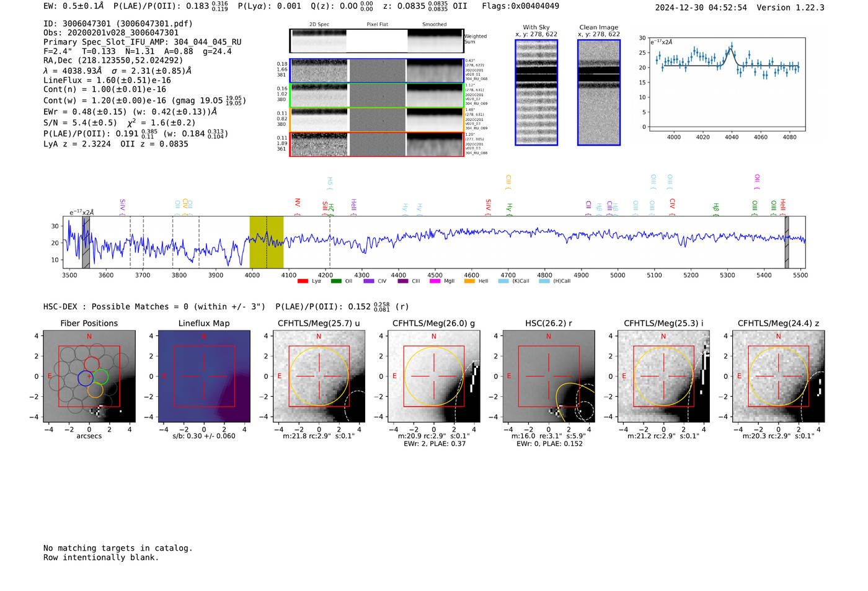Click the s/b: 0.30 +/- 0.060 caption
The width and height of the screenshot is (868, 591).
204,436
